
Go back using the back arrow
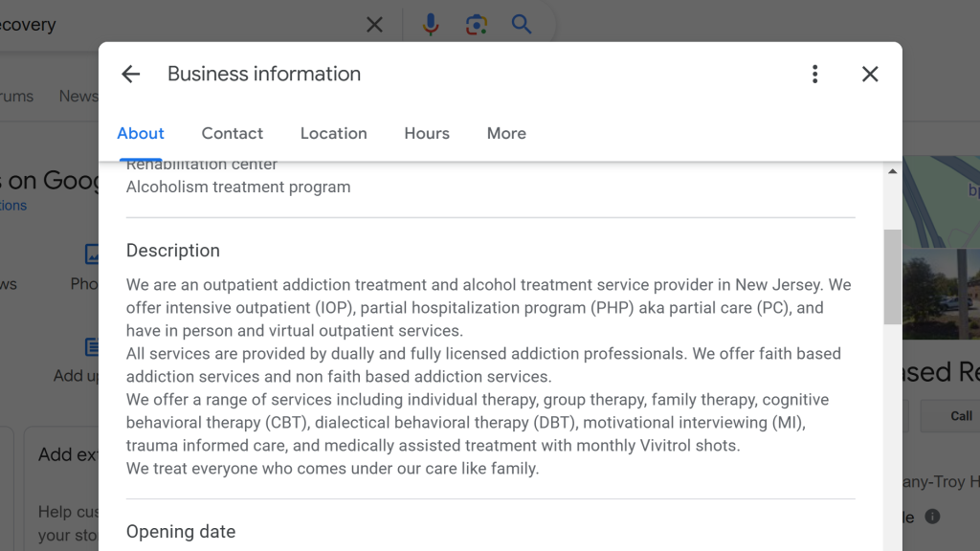coord(130,74)
